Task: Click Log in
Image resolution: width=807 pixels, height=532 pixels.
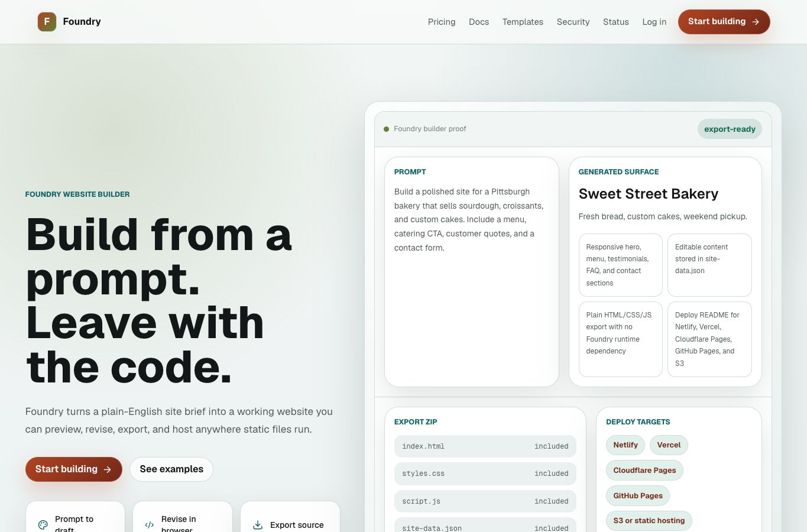Action: pos(654,22)
